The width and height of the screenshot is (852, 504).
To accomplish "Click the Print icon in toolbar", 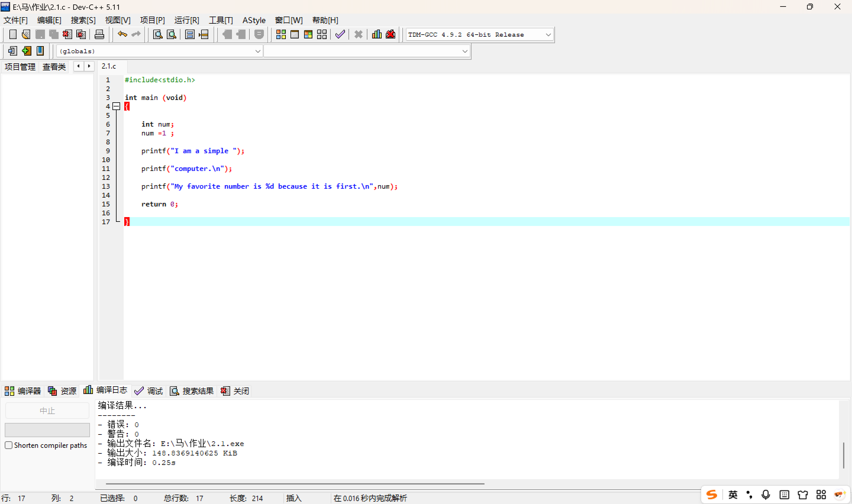I will (x=99, y=34).
